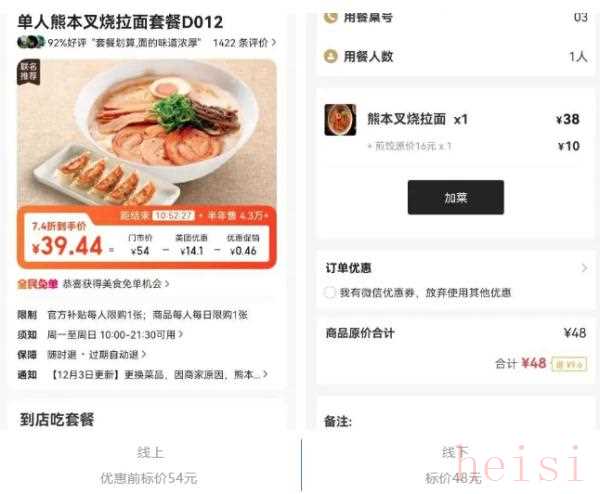Tap the 煎饺 add-on item line

click(473, 146)
